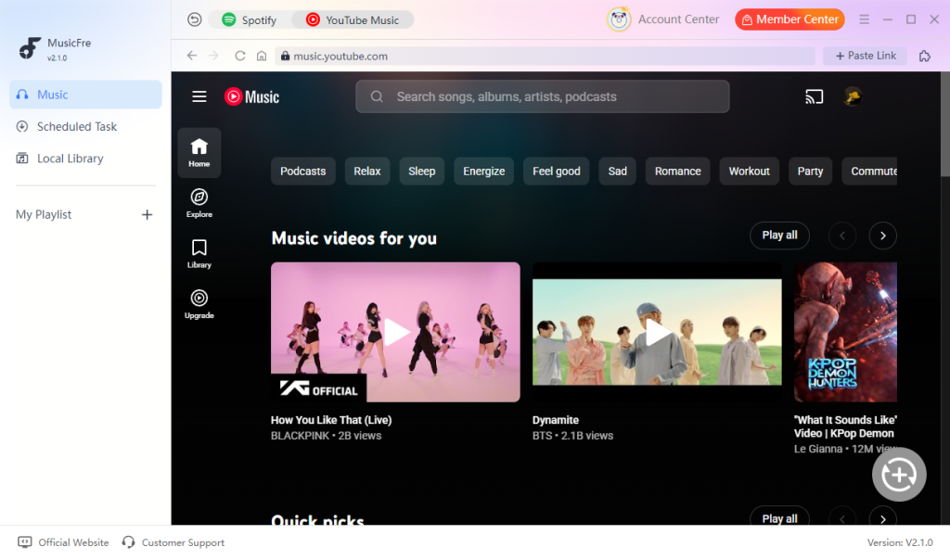This screenshot has height=560, width=950.
Task: Click the How You Like That (Live) title
Action: 331,420
